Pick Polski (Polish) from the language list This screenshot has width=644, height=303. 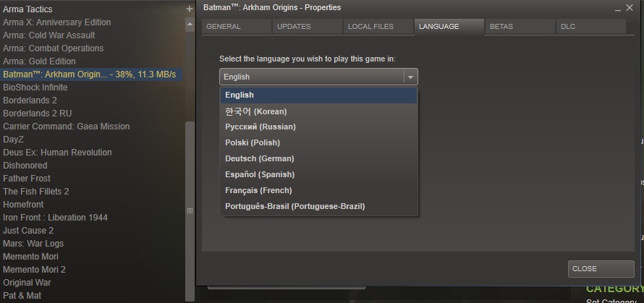pyautogui.click(x=252, y=143)
